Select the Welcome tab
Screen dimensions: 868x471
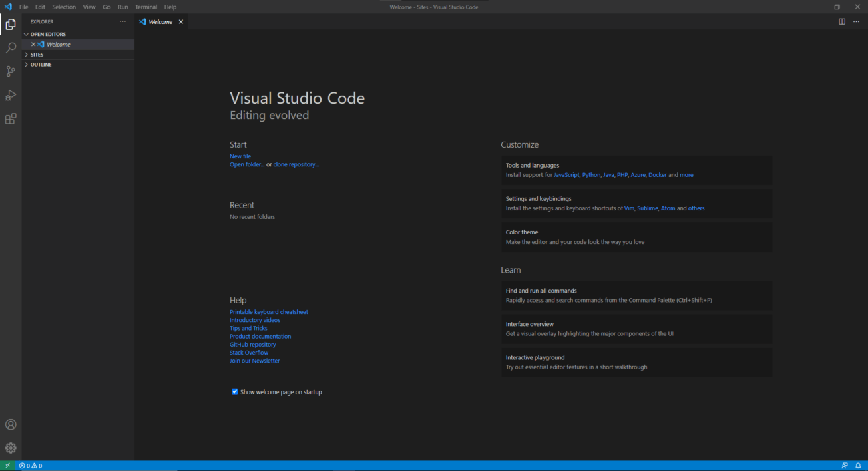point(159,21)
